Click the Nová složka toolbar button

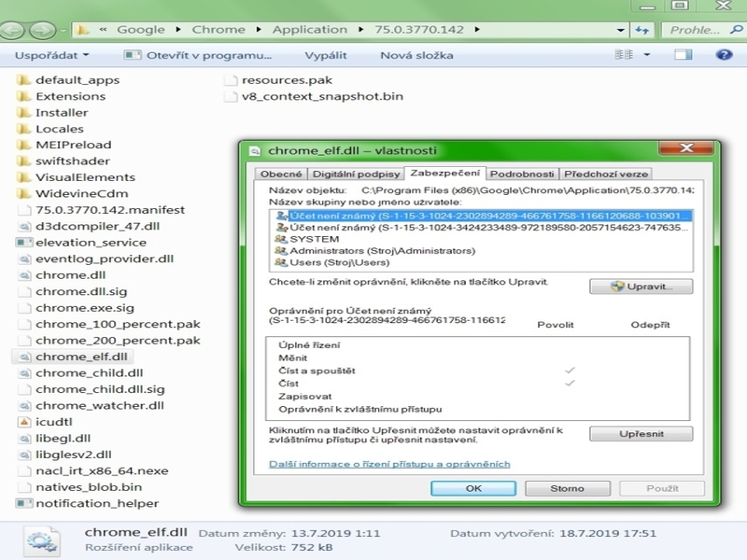tap(416, 55)
